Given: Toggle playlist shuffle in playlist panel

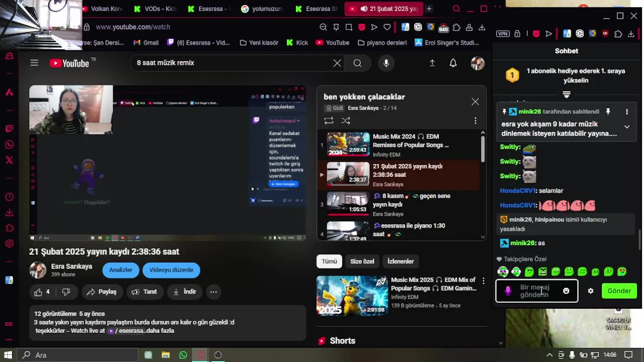Looking at the screenshot, I should [346, 121].
